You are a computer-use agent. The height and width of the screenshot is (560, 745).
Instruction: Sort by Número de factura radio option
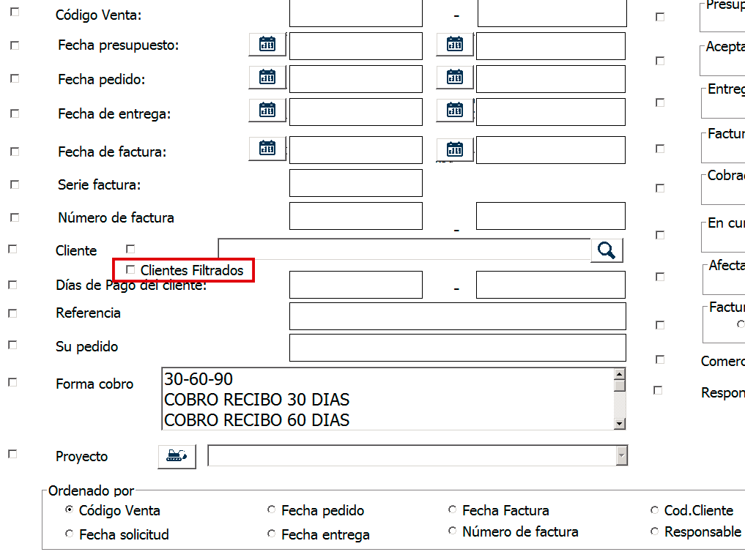pyautogui.click(x=453, y=531)
